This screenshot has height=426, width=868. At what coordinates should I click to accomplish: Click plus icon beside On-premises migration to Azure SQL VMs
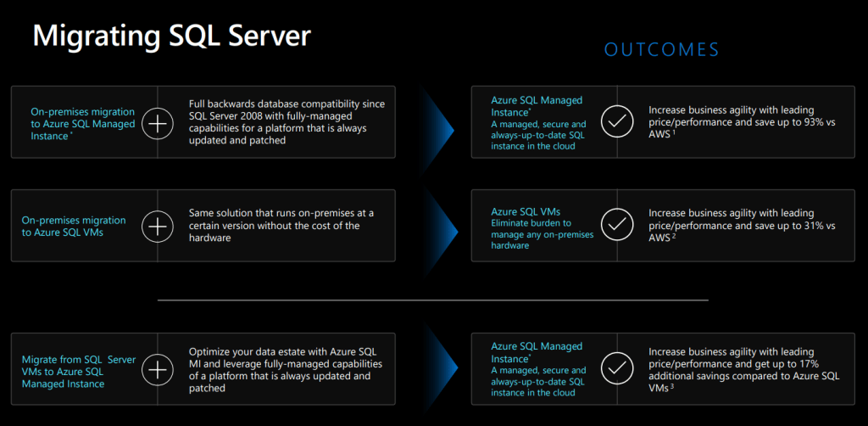(158, 227)
